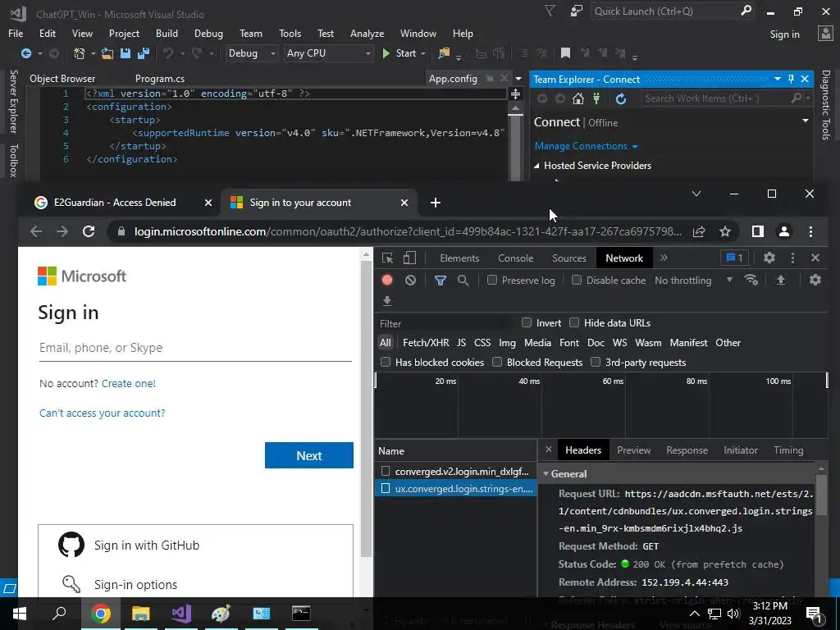Open Chrome three-dot menu
Viewport: 840px width, 630px height.
pyautogui.click(x=810, y=231)
